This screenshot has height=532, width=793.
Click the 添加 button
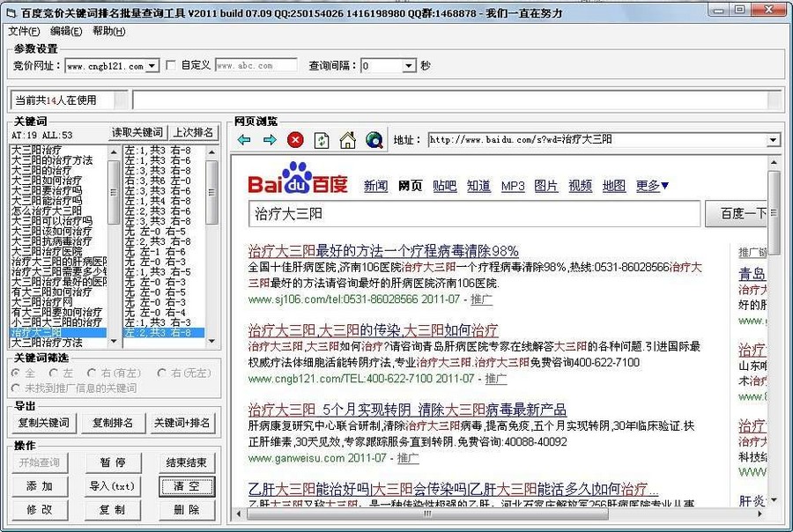point(40,486)
